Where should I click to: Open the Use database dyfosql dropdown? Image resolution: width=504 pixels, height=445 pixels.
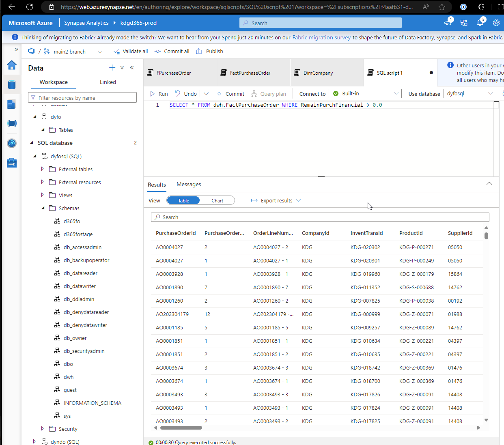[x=470, y=93]
